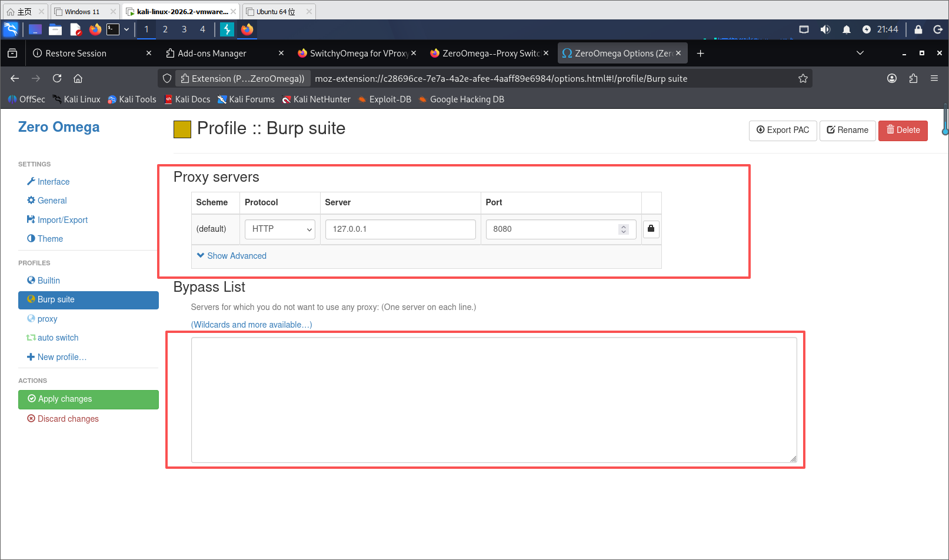
Task: Open the Google Hacking DB bookmark
Action: point(461,99)
